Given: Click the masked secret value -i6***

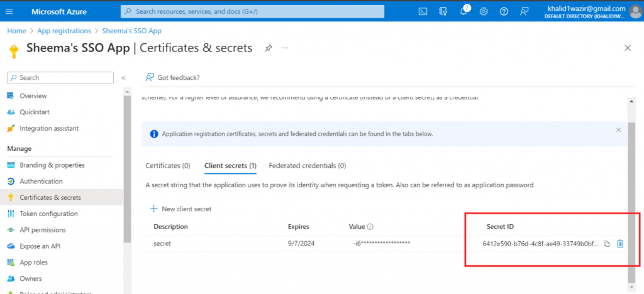Looking at the screenshot, I should [x=382, y=244].
